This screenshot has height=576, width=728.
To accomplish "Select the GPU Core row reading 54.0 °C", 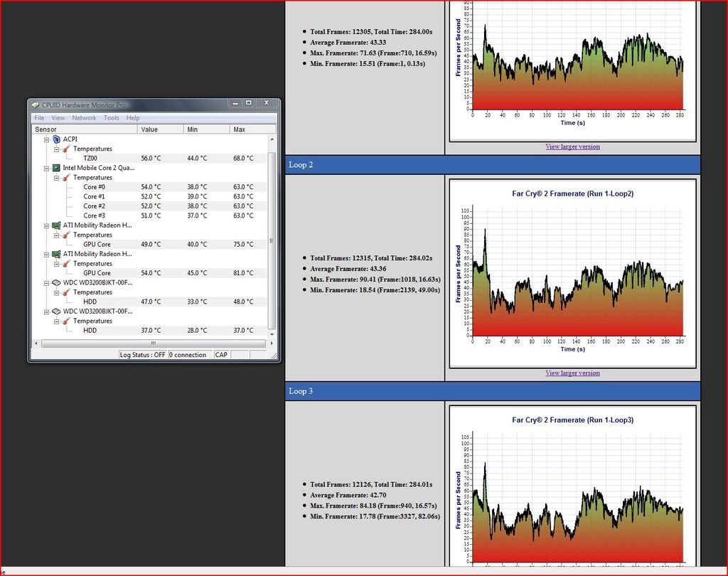I will tap(150, 273).
